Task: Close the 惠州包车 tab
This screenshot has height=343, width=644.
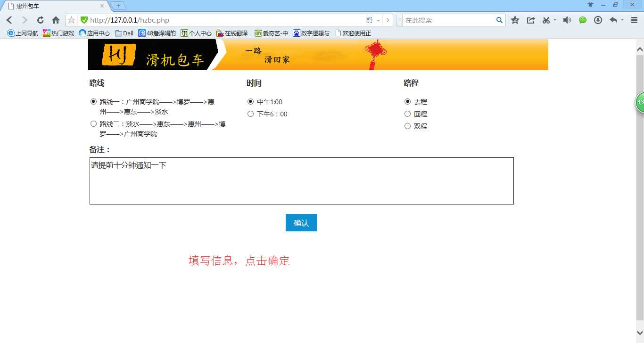Action: click(x=102, y=6)
